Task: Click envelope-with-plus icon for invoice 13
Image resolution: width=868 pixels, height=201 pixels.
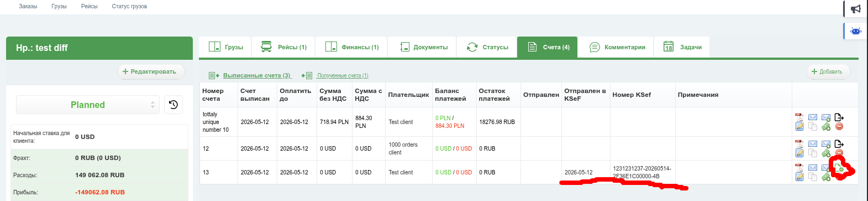Action: pos(825,167)
